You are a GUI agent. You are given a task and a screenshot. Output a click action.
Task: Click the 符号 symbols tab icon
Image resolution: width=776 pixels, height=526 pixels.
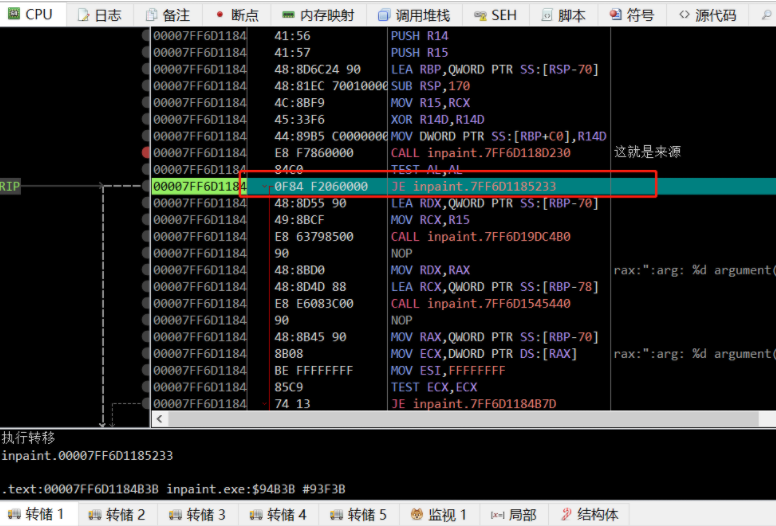tap(616, 15)
